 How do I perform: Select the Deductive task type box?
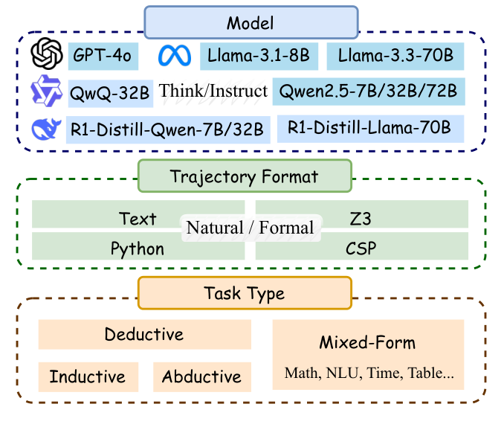point(144,334)
